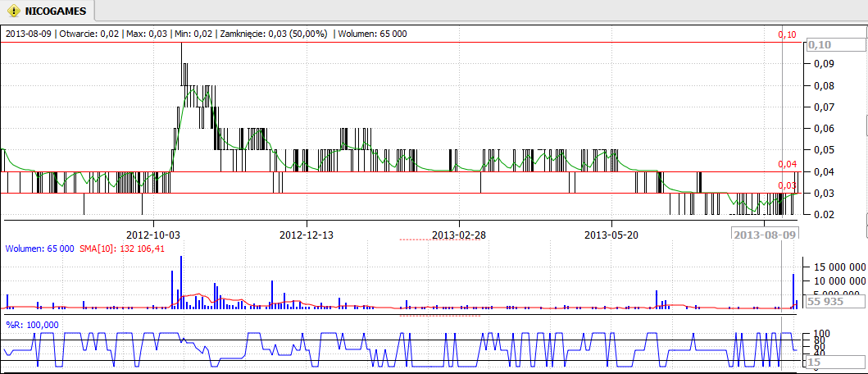The height and width of the screenshot is (374, 868).
Task: Click the 2013-08-09 date in chart header
Action: coord(28,34)
